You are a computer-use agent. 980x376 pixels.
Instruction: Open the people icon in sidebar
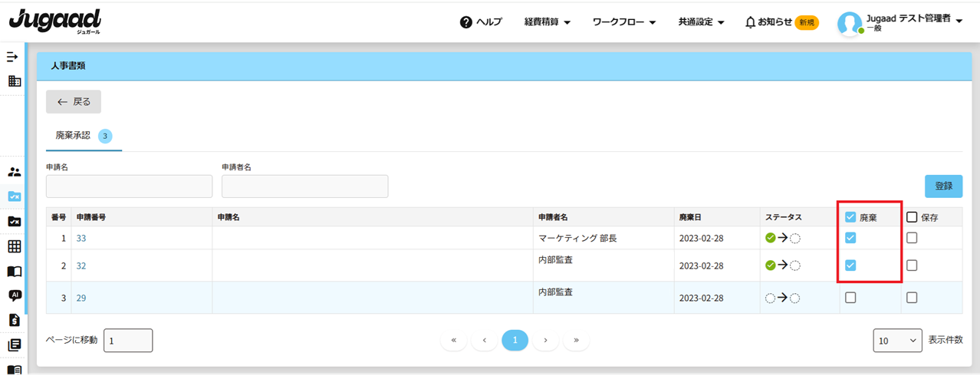14,172
